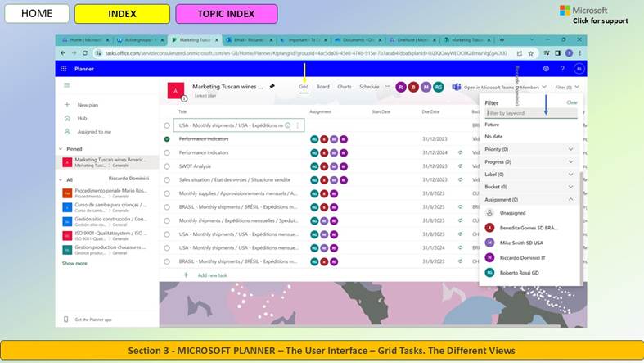Click the Microsoft Teams icon
The width and height of the screenshot is (644, 363).
point(457,87)
